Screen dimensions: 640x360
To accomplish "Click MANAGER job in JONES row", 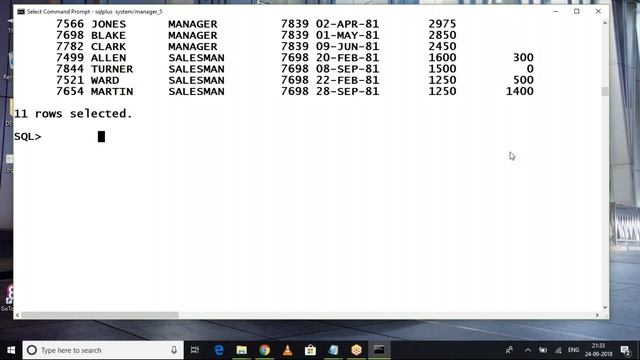I will pyautogui.click(x=193, y=24).
